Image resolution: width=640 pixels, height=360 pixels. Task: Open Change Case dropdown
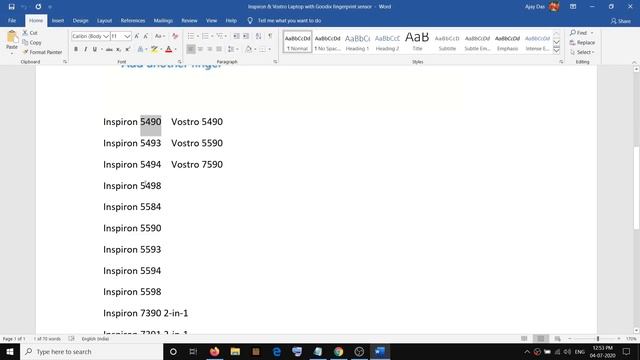pos(160,36)
